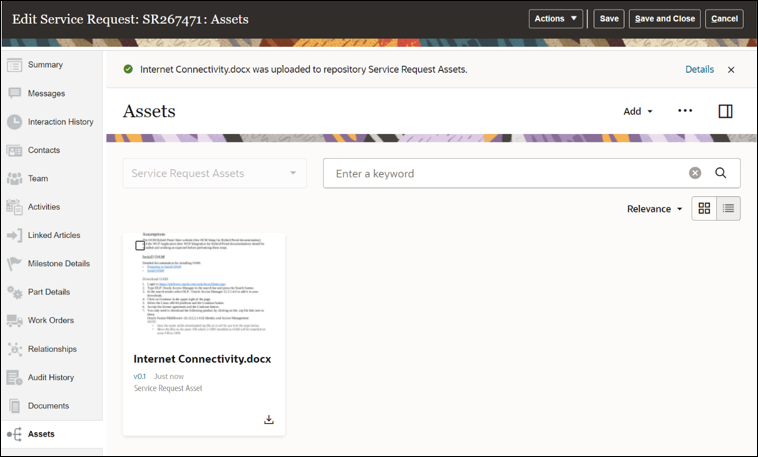Switch to grid view
758x457 pixels.
704,208
